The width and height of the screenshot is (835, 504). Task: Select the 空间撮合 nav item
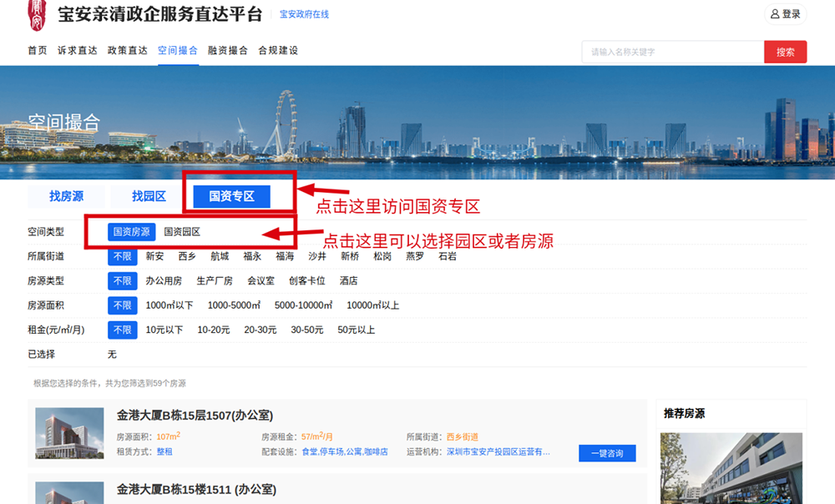click(178, 51)
